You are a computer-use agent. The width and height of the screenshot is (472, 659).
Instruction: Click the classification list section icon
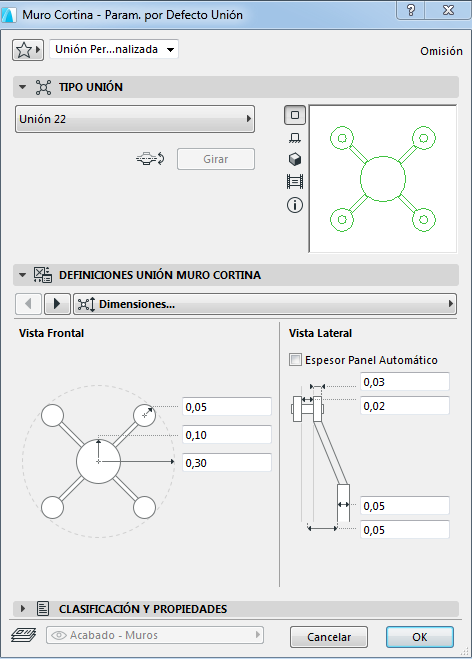(43, 609)
